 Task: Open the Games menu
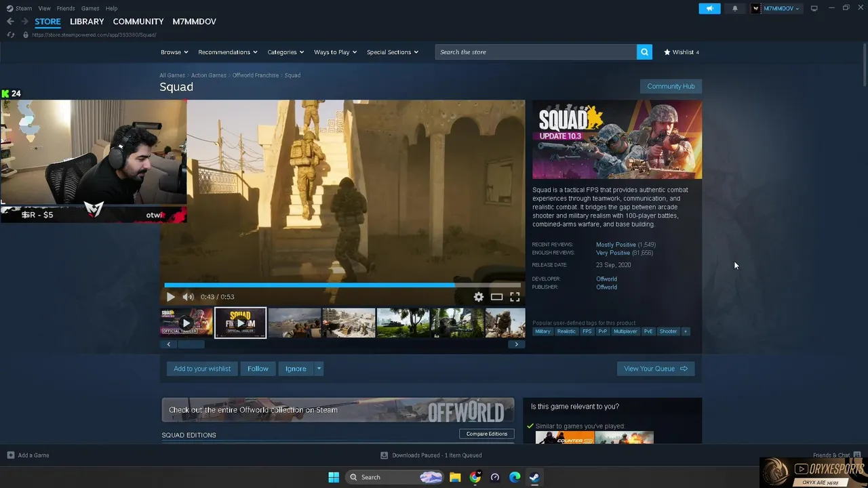(x=90, y=8)
